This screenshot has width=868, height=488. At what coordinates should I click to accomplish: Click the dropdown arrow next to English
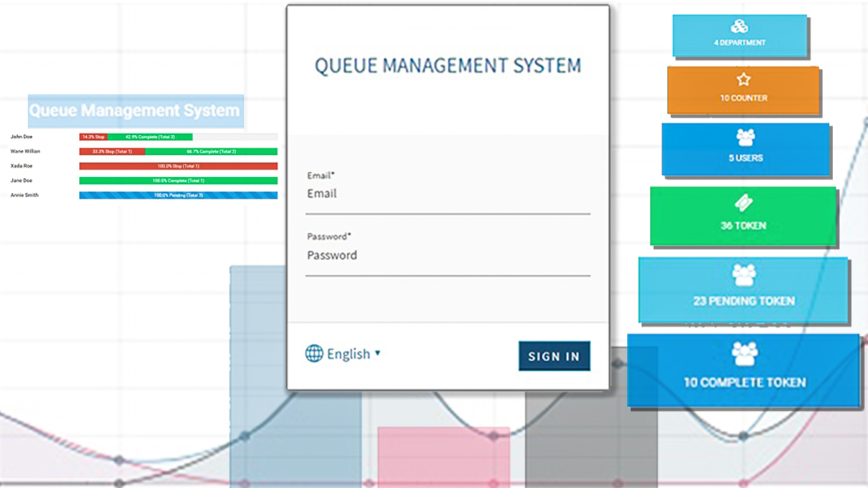(x=378, y=353)
